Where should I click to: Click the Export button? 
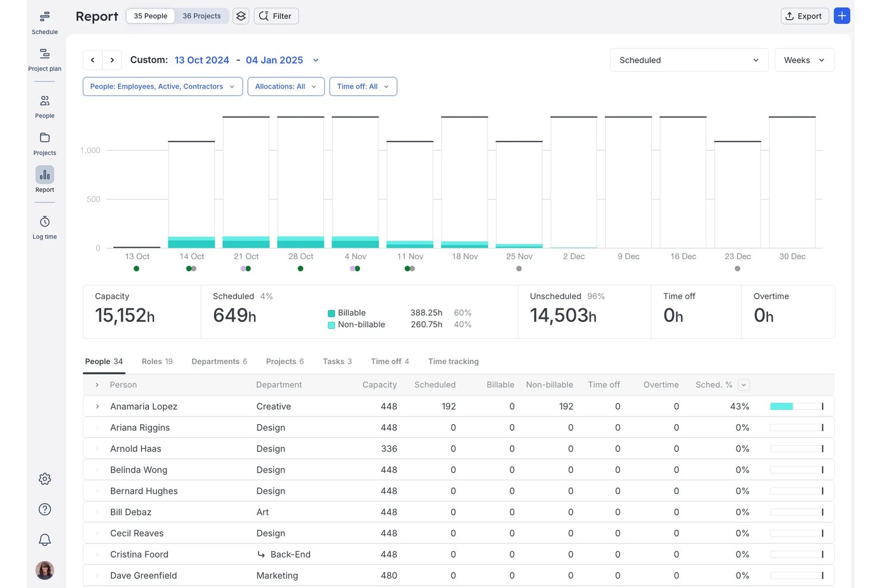[x=805, y=16]
